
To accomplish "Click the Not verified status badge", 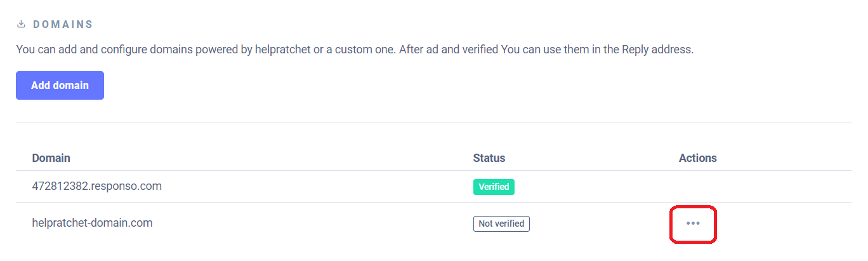I will pyautogui.click(x=501, y=224).
